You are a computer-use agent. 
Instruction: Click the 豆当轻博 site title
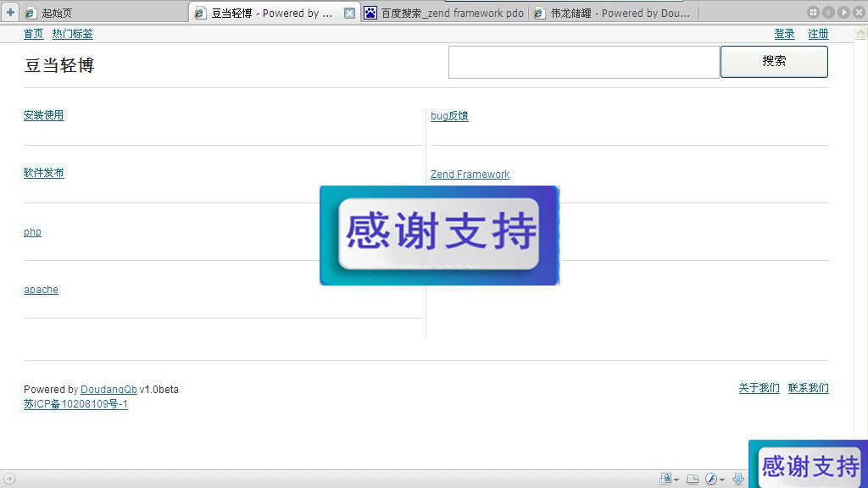coord(59,65)
